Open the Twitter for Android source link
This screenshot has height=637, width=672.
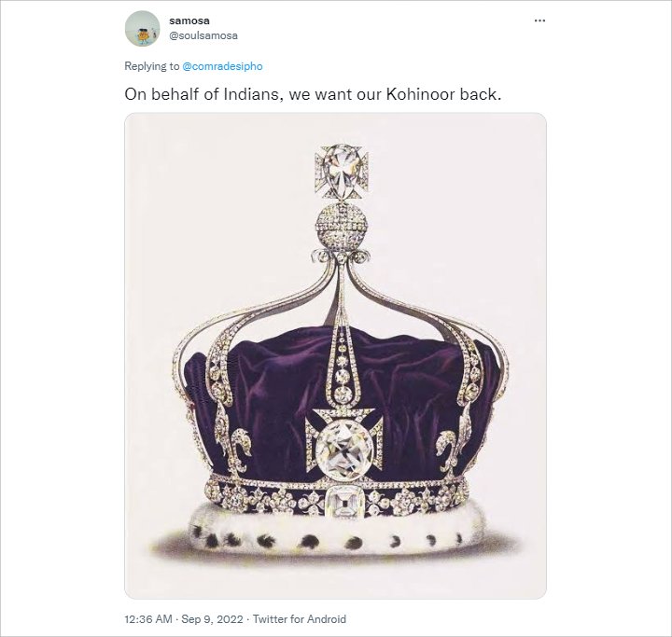pos(300,619)
